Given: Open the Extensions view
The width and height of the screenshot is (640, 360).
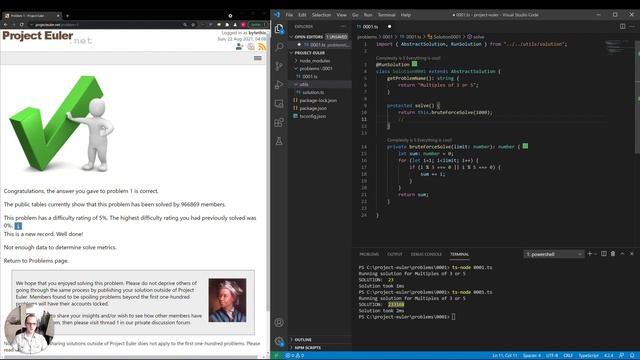Looking at the screenshot, I should coord(279,122).
